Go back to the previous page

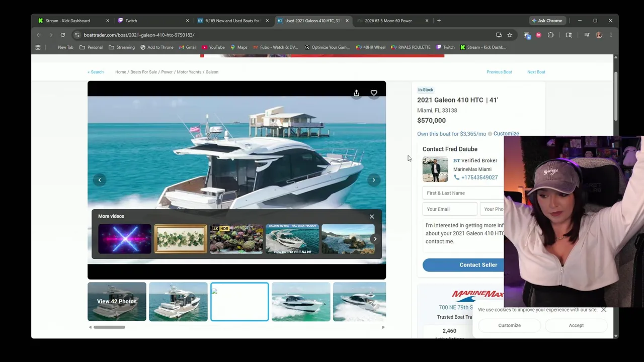pos(39,35)
